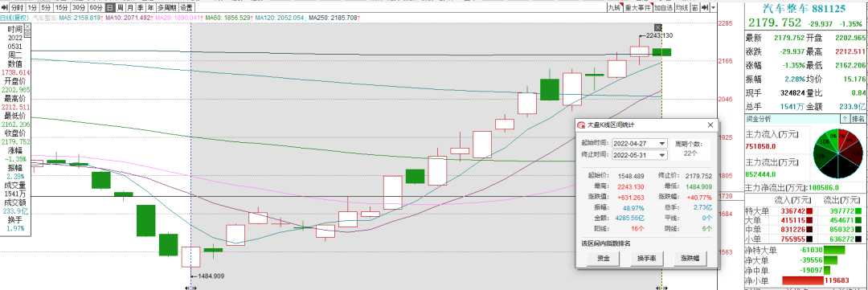Image resolution: width=868 pixels, height=290 pixels.
Task: Select the 30分 period tab
Action: click(x=79, y=8)
